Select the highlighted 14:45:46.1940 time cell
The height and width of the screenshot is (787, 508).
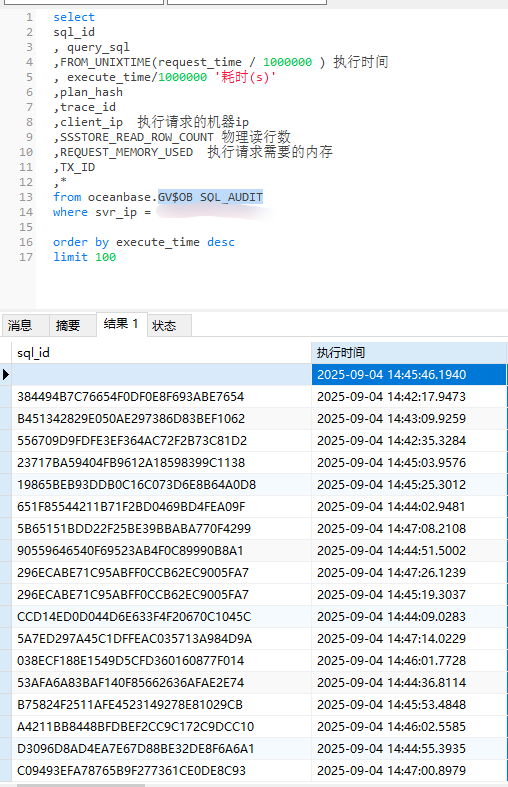tap(409, 374)
